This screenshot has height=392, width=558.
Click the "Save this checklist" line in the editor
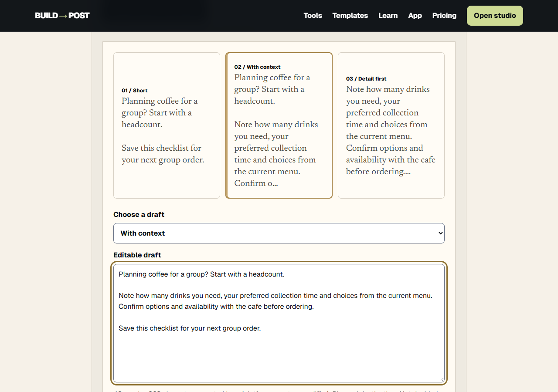tap(190, 328)
